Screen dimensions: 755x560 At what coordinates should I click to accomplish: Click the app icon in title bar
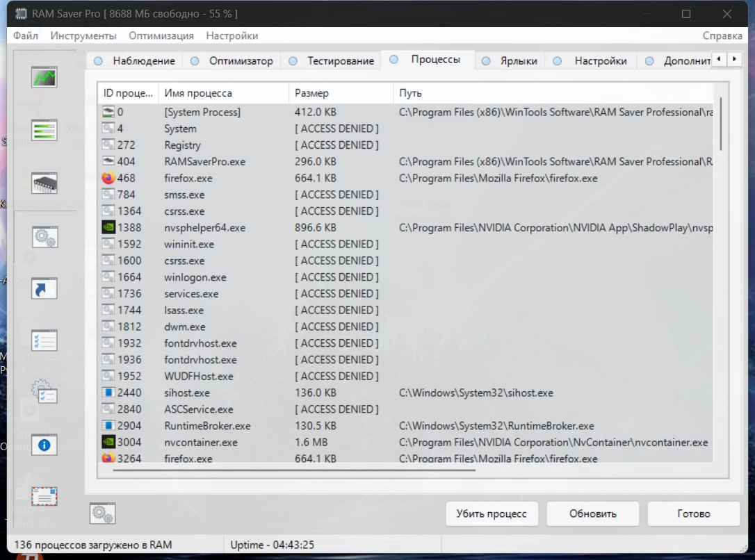pos(21,13)
